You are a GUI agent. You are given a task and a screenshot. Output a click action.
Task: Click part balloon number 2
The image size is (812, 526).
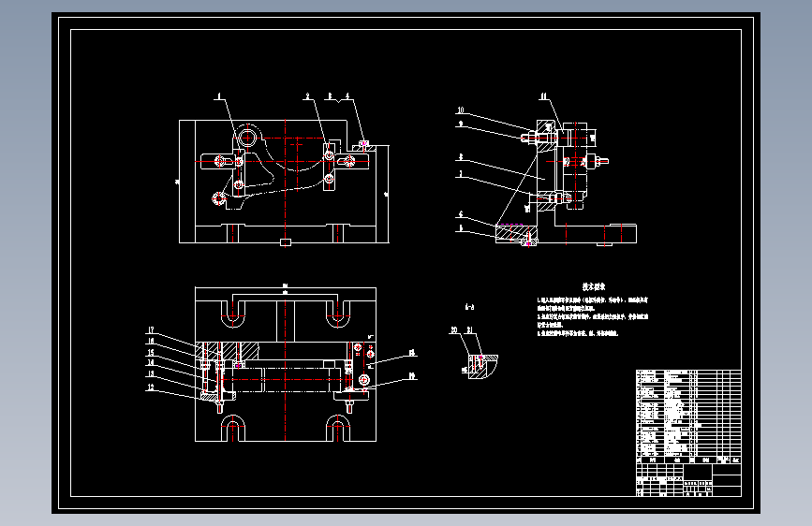pyautogui.click(x=307, y=95)
